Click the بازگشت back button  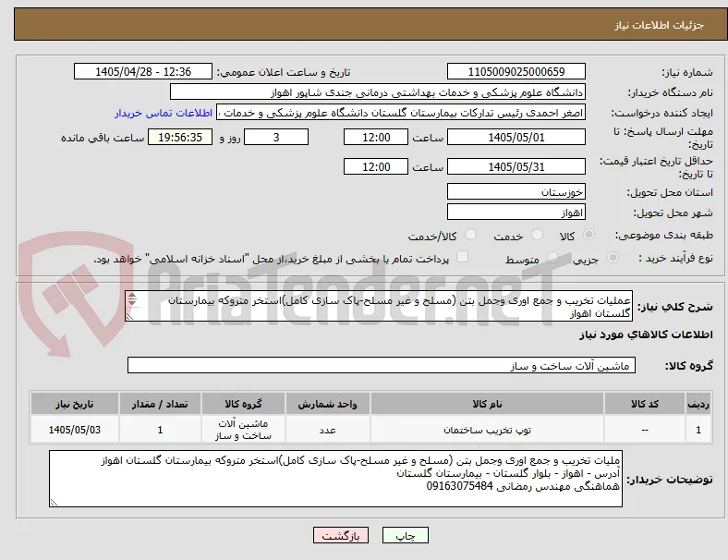pos(341,535)
